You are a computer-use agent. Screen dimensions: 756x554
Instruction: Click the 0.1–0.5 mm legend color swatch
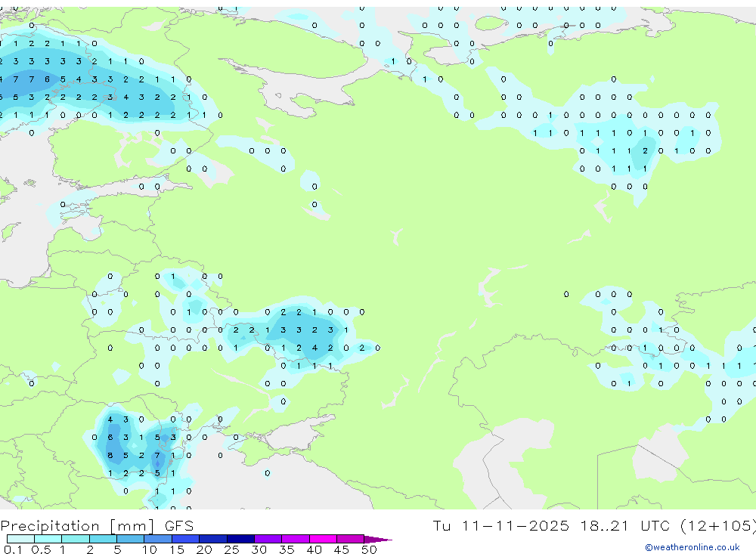[20, 539]
